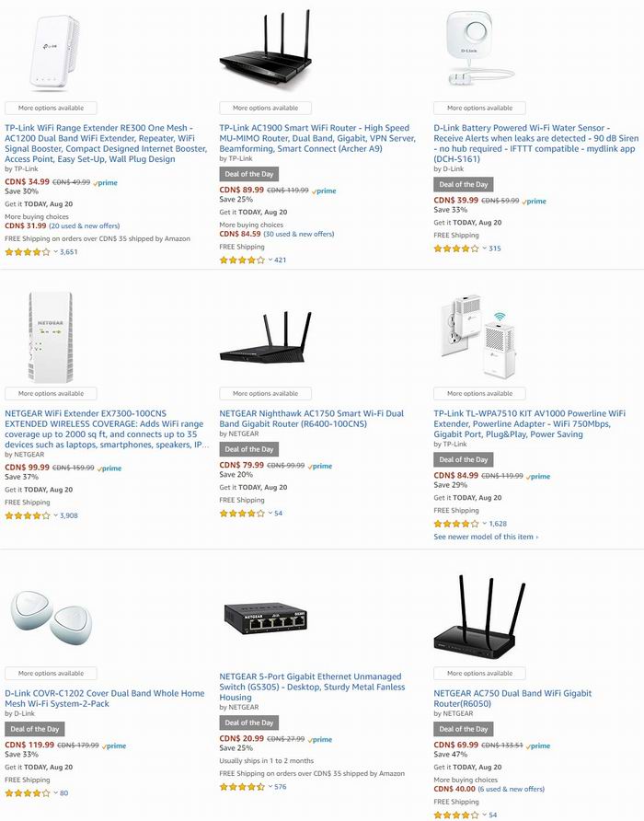Open NETGEAR Nighthawk AC1750 Smart Wi-Fi router title

point(312,419)
